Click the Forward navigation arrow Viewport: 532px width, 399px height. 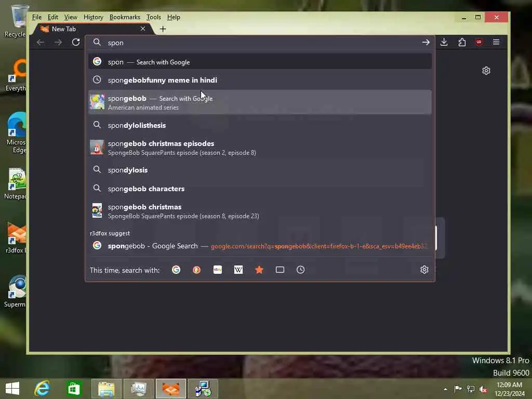tap(58, 42)
